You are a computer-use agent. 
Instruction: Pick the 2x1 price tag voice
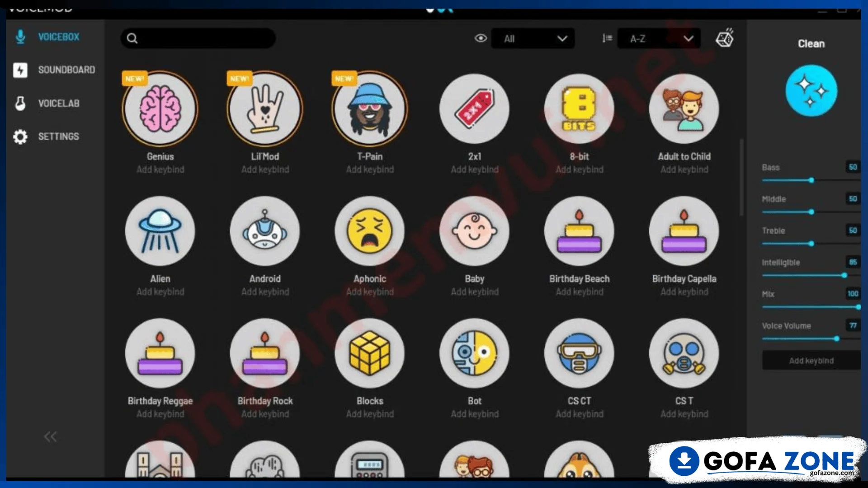[475, 109]
